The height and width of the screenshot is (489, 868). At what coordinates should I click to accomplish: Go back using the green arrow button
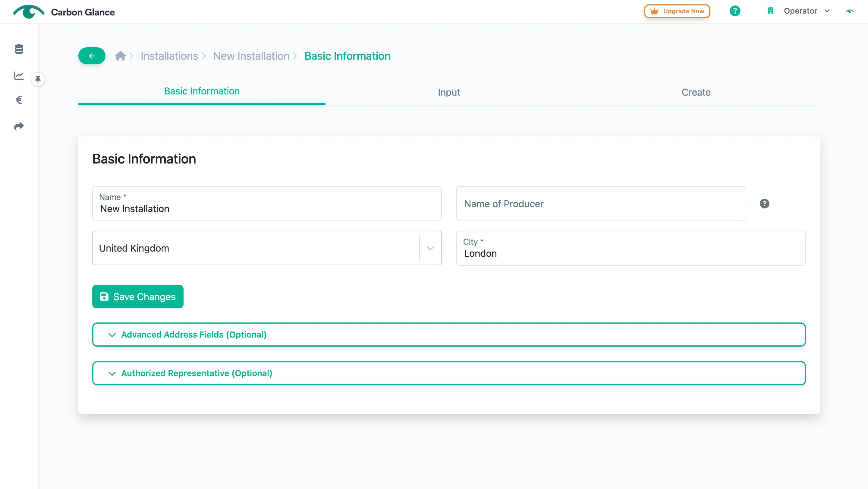click(92, 56)
